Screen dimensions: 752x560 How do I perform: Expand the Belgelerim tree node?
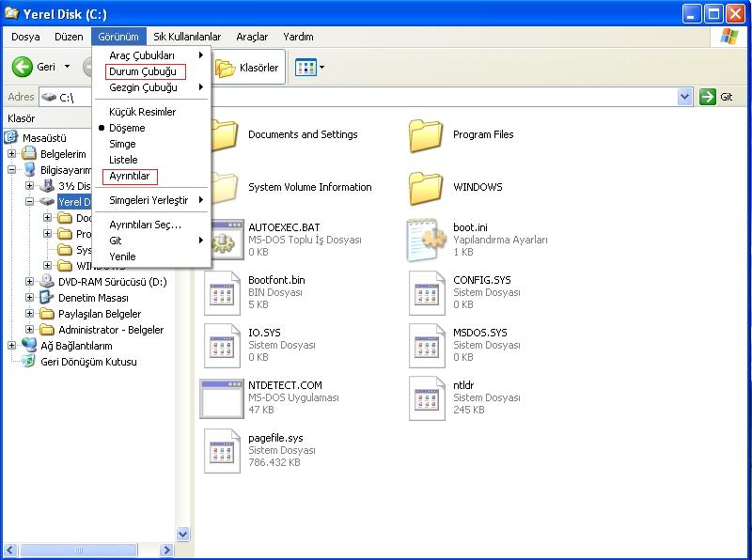[12, 153]
